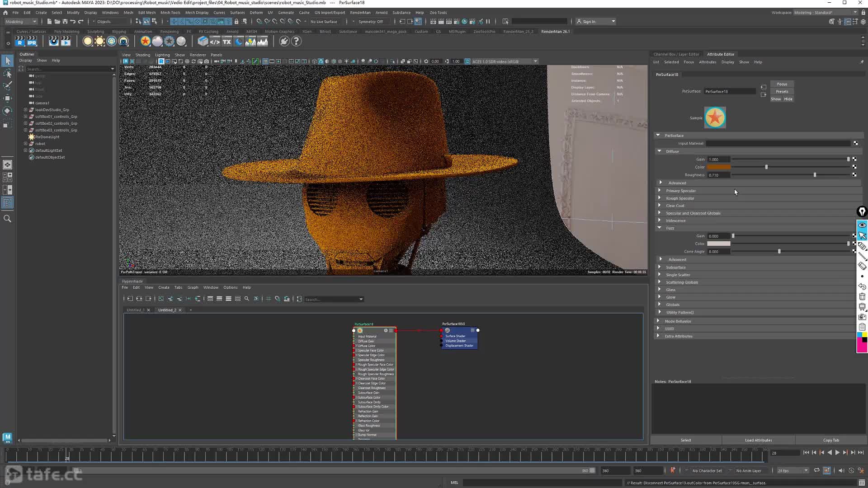The image size is (868, 488).
Task: Open the 24 fps frame rate dropdown
Action: point(792,470)
